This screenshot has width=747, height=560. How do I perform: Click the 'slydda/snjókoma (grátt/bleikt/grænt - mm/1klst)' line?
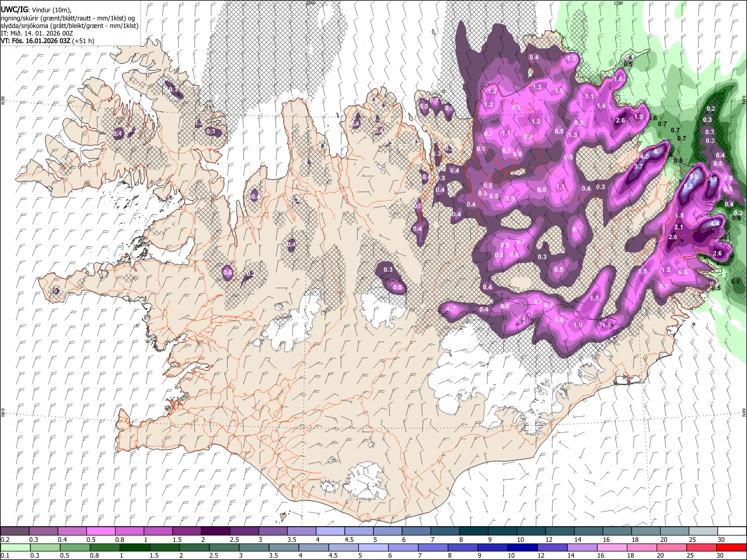pyautogui.click(x=69, y=26)
